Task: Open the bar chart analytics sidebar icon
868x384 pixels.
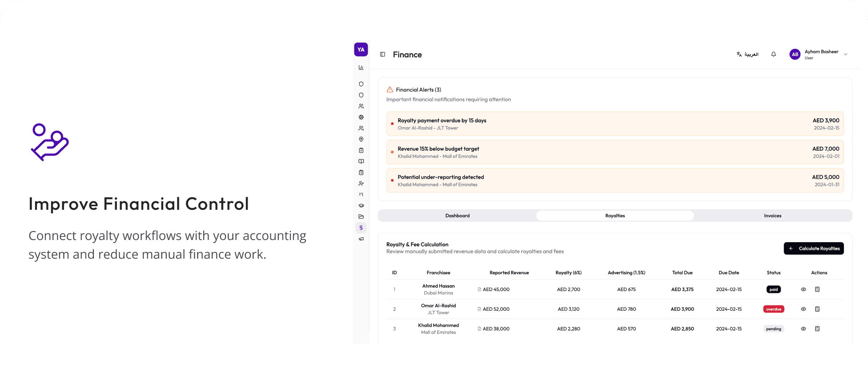Action: pos(361,68)
